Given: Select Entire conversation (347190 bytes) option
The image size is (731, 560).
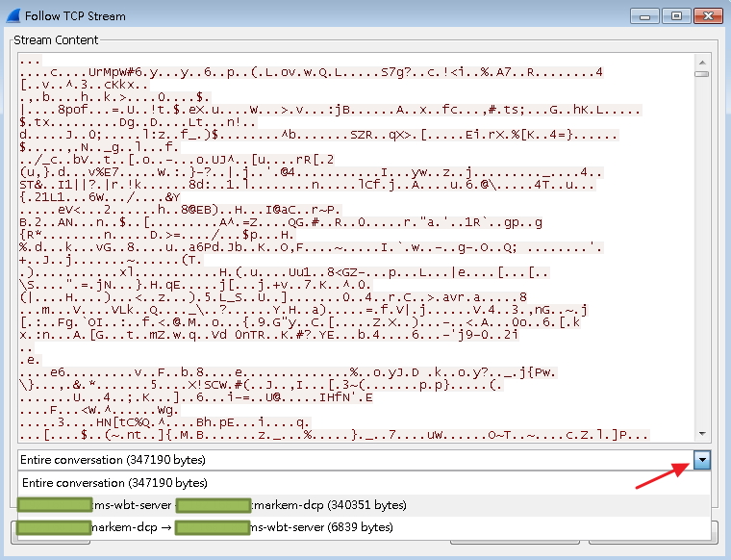Looking at the screenshot, I should (365, 483).
